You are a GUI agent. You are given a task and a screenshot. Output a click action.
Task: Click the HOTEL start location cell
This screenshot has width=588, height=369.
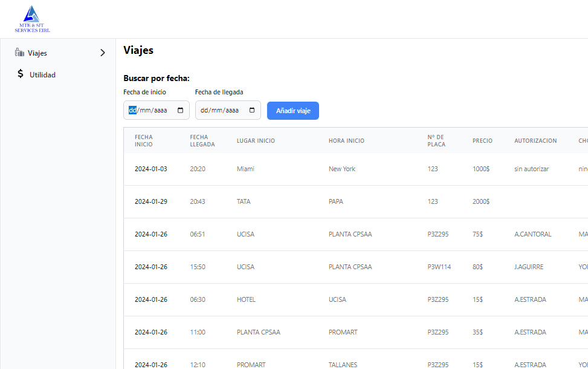tap(246, 300)
